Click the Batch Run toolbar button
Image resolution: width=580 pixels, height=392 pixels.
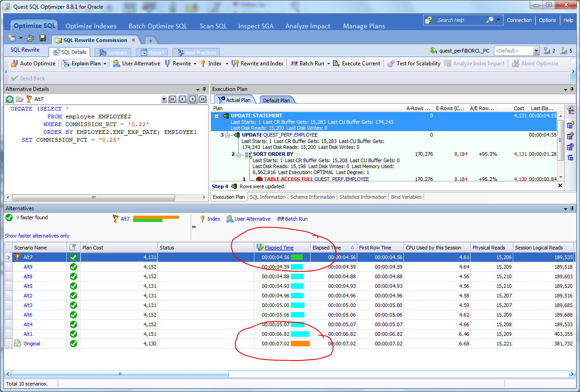click(x=307, y=64)
